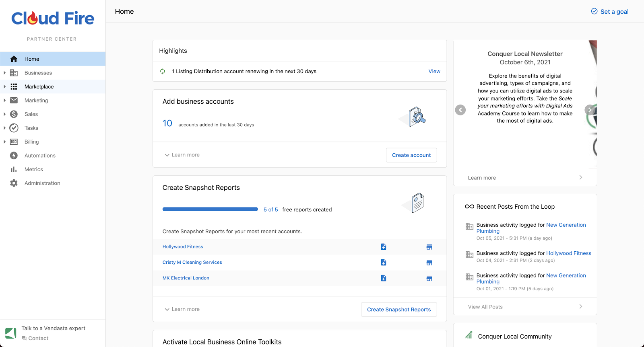Open Administration from the sidebar
Screen dimensions: 644x347
pyautogui.click(x=53, y=183)
